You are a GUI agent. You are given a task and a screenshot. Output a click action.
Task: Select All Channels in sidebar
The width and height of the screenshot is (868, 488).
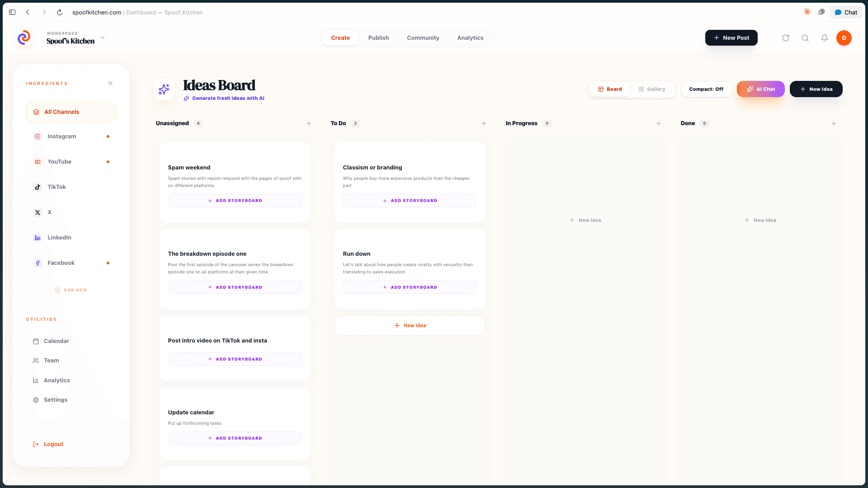coord(71,112)
